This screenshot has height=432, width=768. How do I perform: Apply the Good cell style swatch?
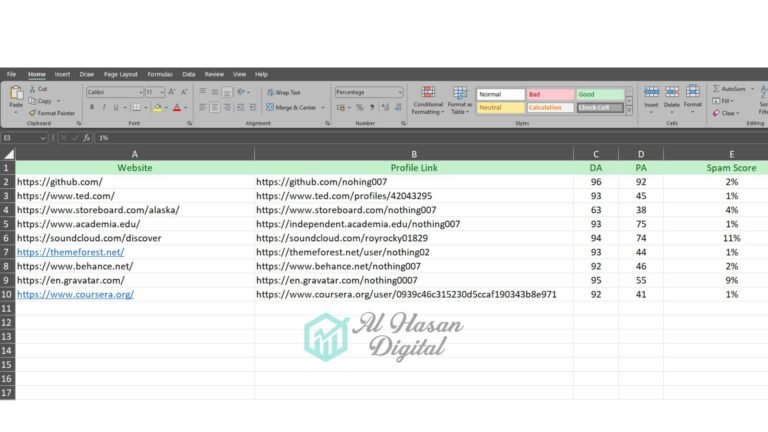tap(598, 95)
